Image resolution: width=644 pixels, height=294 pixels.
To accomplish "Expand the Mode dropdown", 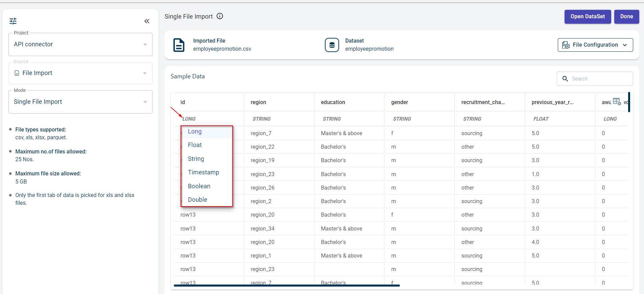I will click(145, 102).
